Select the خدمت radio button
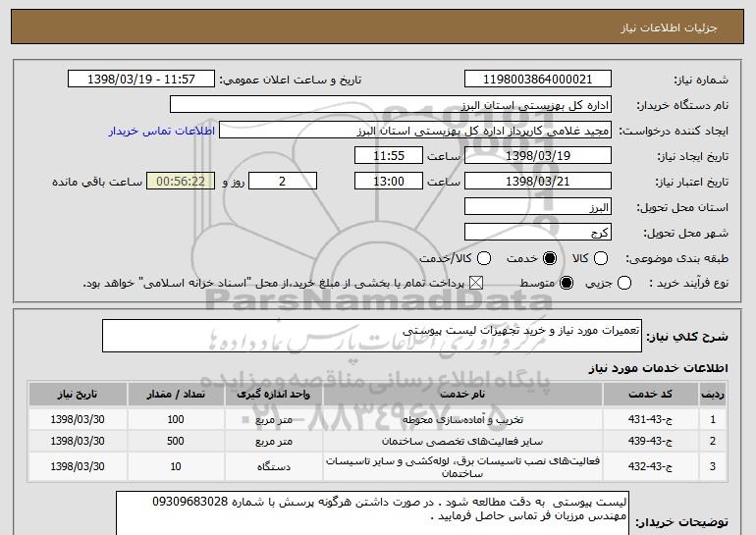The width and height of the screenshot is (756, 535). tap(550, 258)
